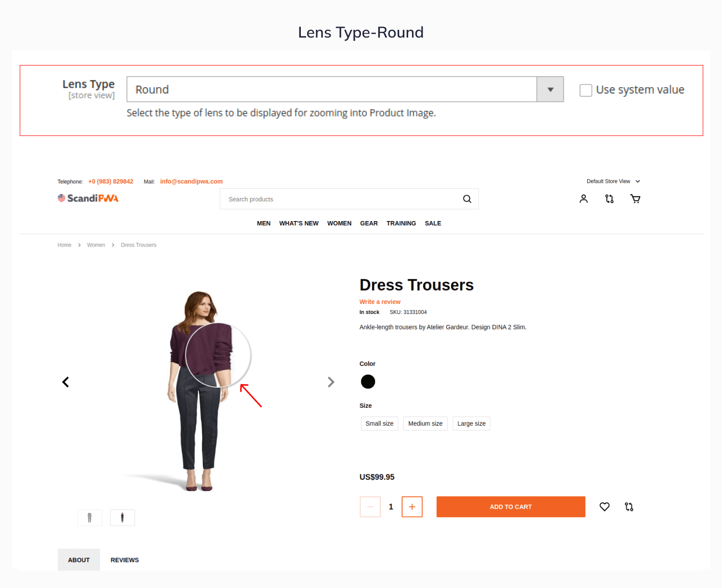This screenshot has width=722, height=588.
Task: Choose Large size option
Action: click(471, 423)
